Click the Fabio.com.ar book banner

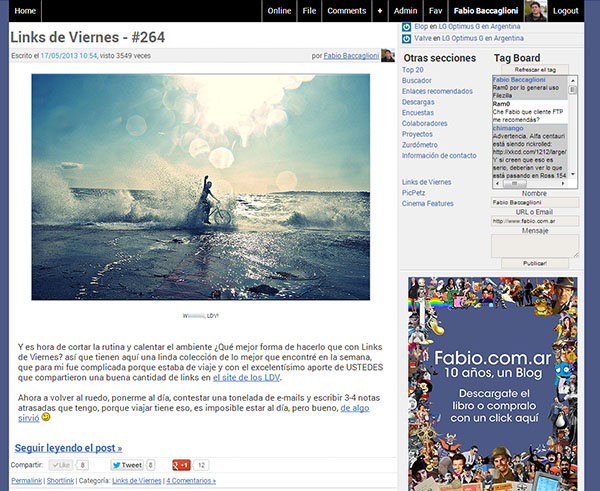(492, 384)
